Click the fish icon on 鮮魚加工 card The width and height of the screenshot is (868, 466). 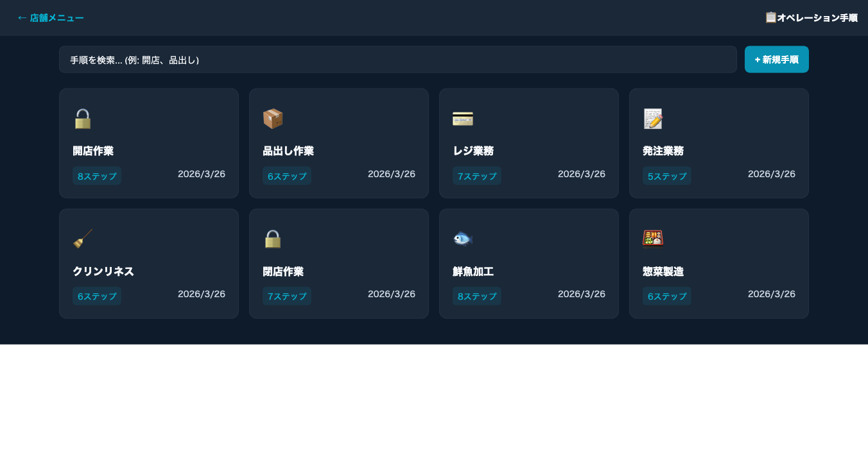click(x=463, y=239)
